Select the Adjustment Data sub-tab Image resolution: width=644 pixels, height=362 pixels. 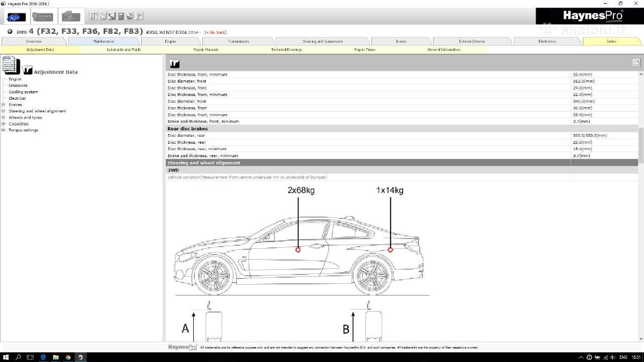pyautogui.click(x=40, y=50)
